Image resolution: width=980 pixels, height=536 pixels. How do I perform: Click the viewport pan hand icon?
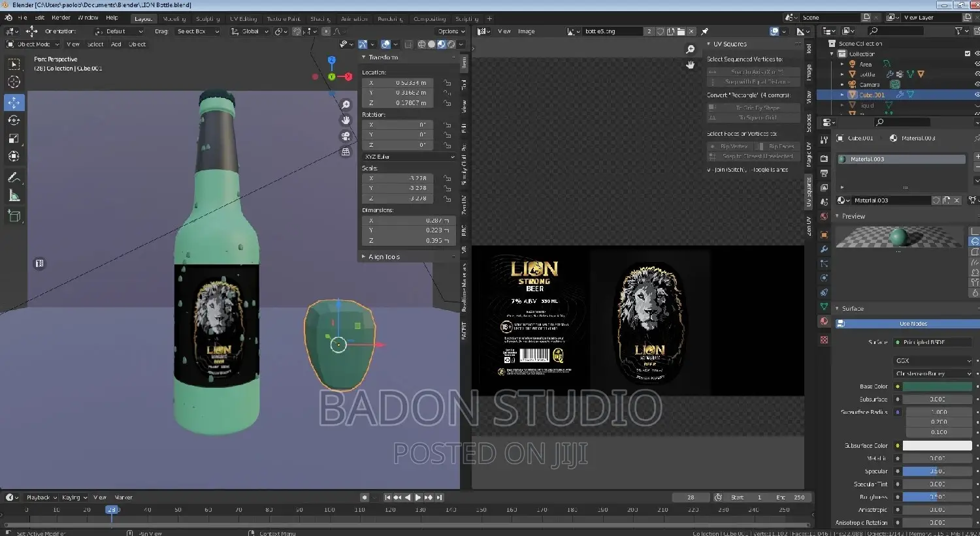click(346, 120)
